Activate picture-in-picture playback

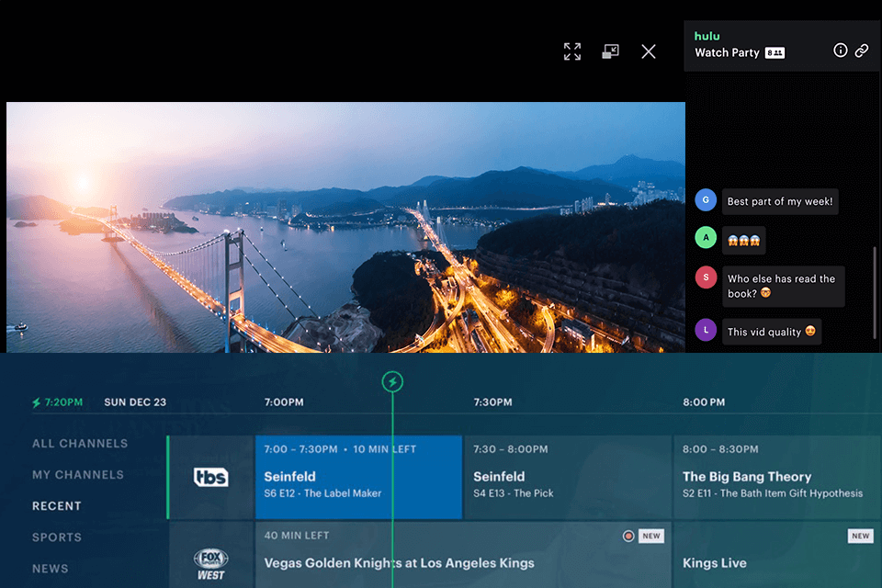(x=611, y=51)
